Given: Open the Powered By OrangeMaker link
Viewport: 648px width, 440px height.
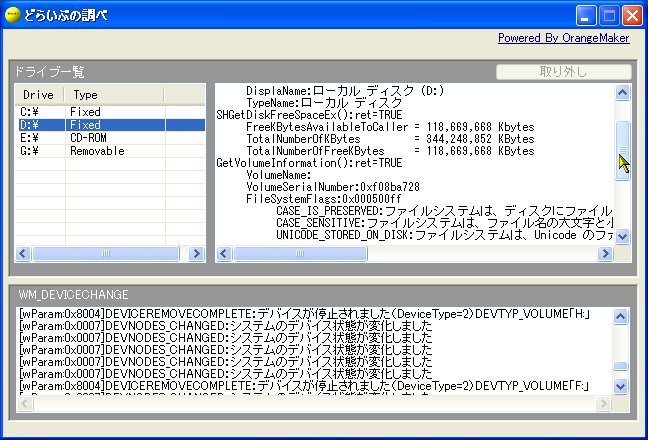Looking at the screenshot, I should (563, 38).
